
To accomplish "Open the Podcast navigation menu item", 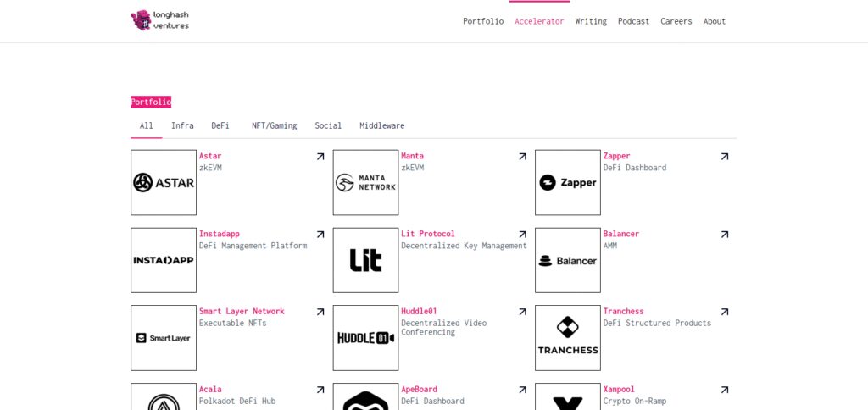I will [x=633, y=21].
